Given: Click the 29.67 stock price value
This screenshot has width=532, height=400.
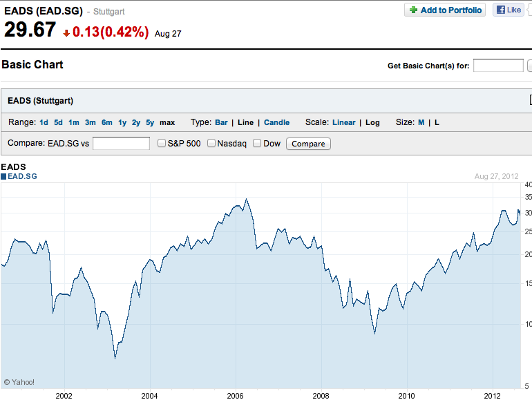Looking at the screenshot, I should click(x=30, y=30).
